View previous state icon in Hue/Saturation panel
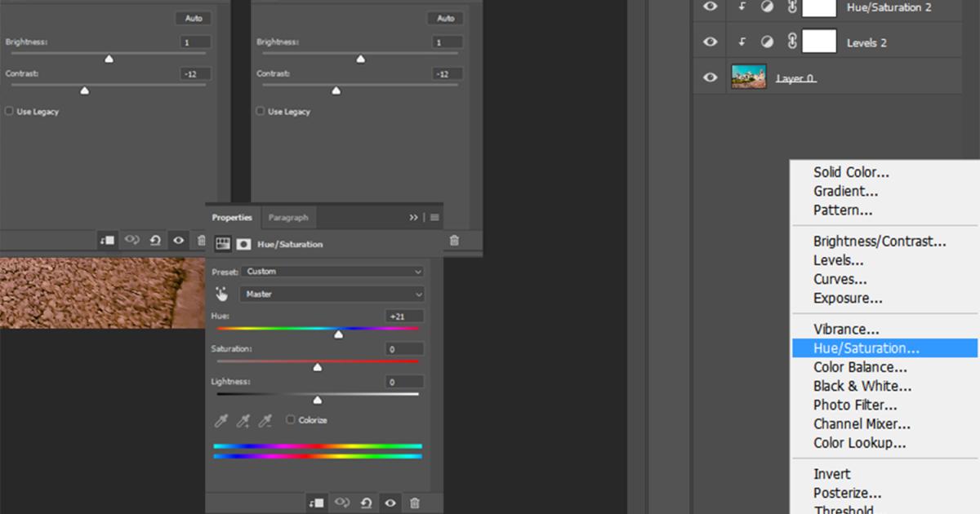 342,503
